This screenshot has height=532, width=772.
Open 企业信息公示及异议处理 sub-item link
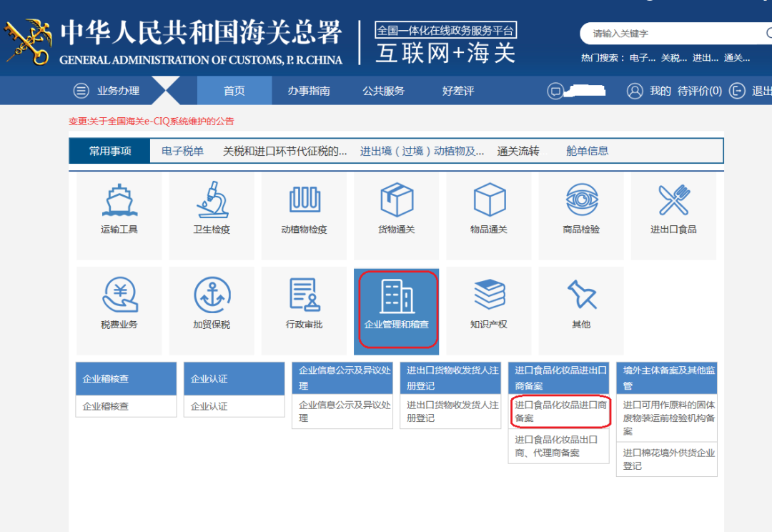(345, 411)
